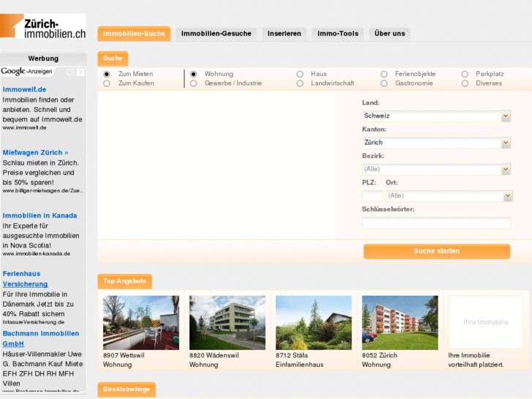The width and height of the screenshot is (532, 399).
Task: Click the '8907 Wettswil' listing text
Action: [x=124, y=356]
